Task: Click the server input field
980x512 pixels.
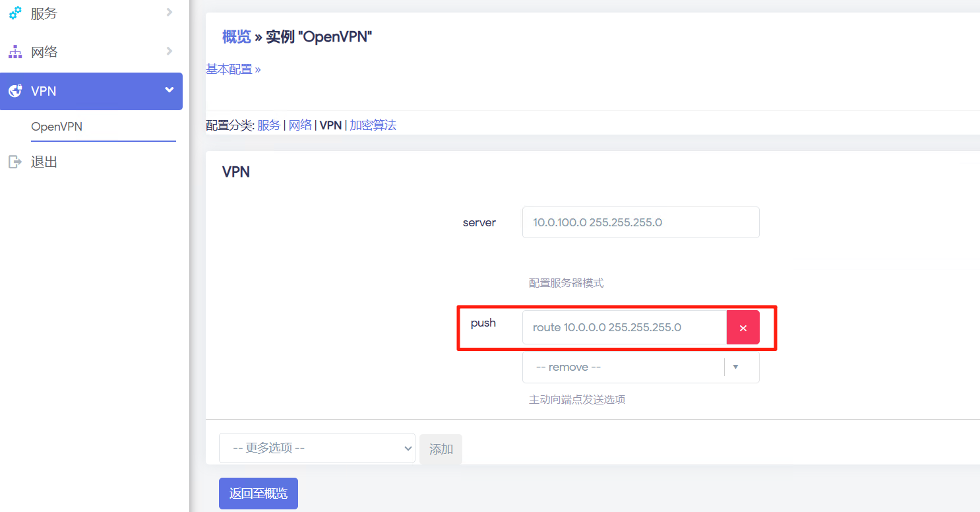Action: 640,222
